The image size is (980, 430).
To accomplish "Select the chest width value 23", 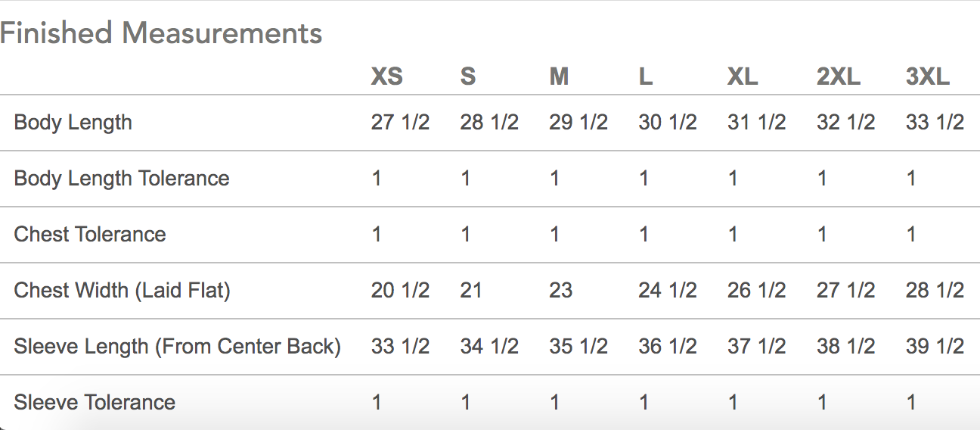I will click(560, 291).
